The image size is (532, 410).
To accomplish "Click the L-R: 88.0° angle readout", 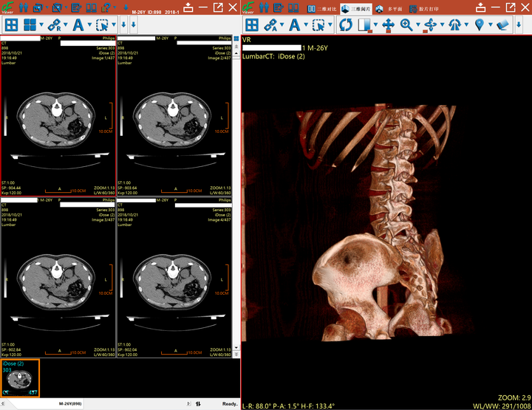I will (x=258, y=406).
